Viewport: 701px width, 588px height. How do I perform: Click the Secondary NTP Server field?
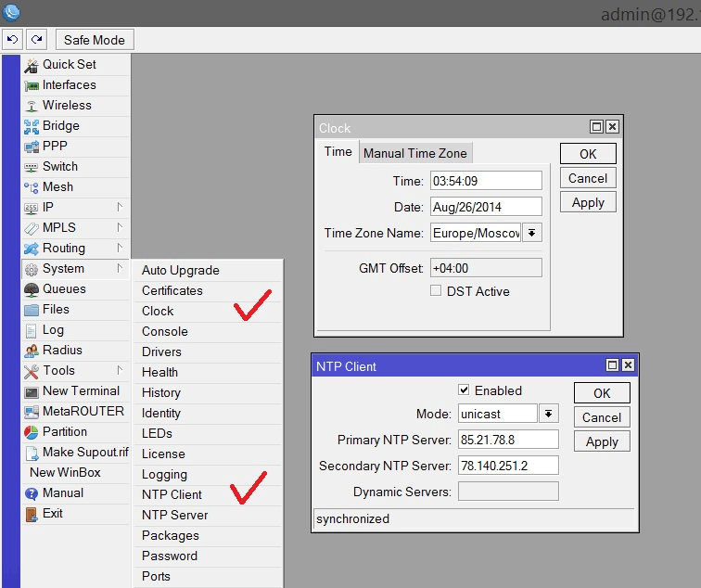pyautogui.click(x=508, y=466)
